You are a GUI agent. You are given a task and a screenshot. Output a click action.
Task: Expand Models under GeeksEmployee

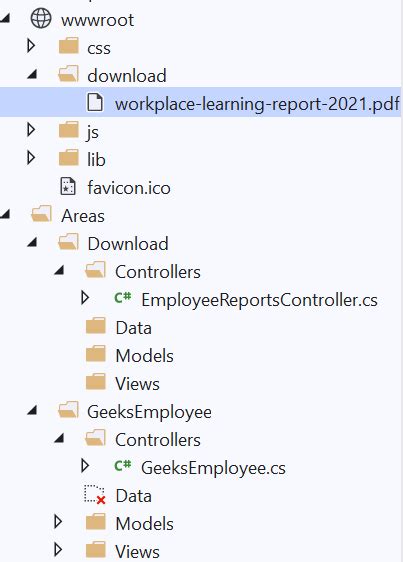[x=58, y=522]
